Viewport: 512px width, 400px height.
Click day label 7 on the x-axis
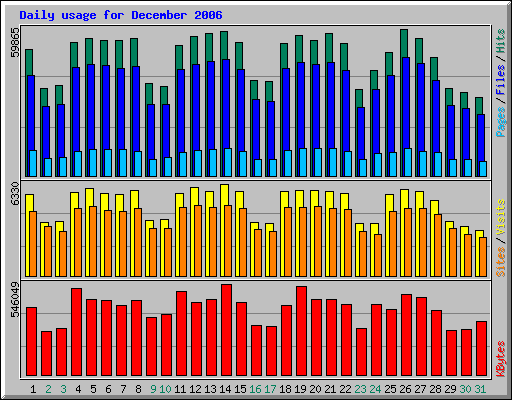pyautogui.click(x=123, y=389)
